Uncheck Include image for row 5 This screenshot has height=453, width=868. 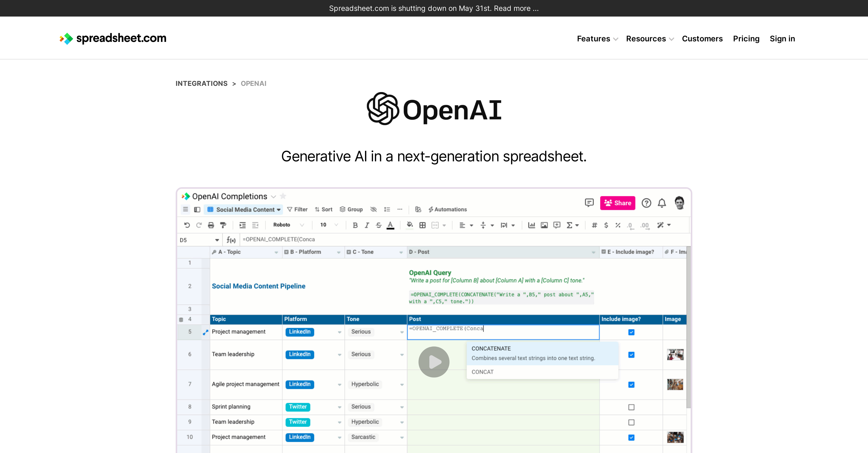631,332
